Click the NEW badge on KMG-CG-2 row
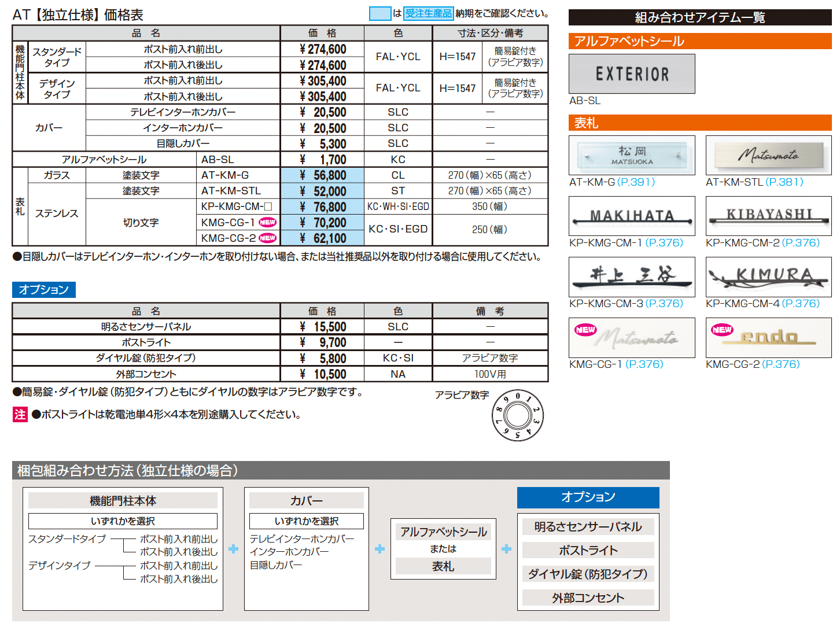Image resolution: width=840 pixels, height=627 pixels. (x=267, y=238)
